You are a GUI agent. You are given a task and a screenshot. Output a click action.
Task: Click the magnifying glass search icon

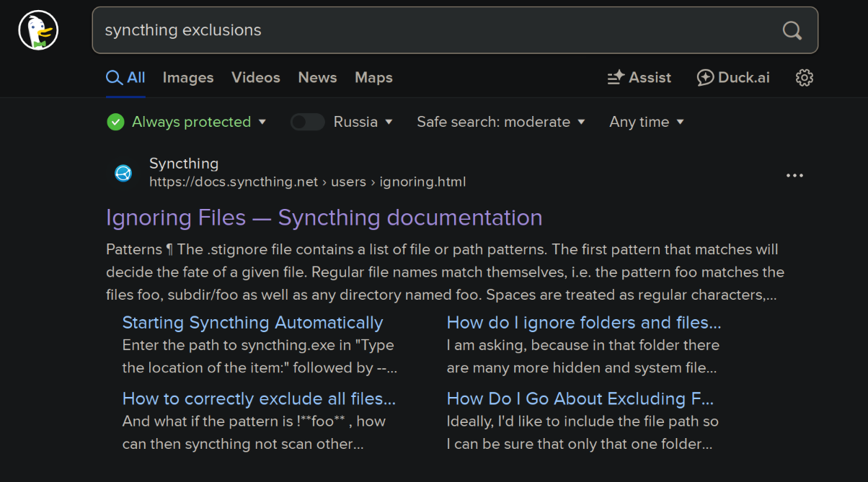click(792, 30)
